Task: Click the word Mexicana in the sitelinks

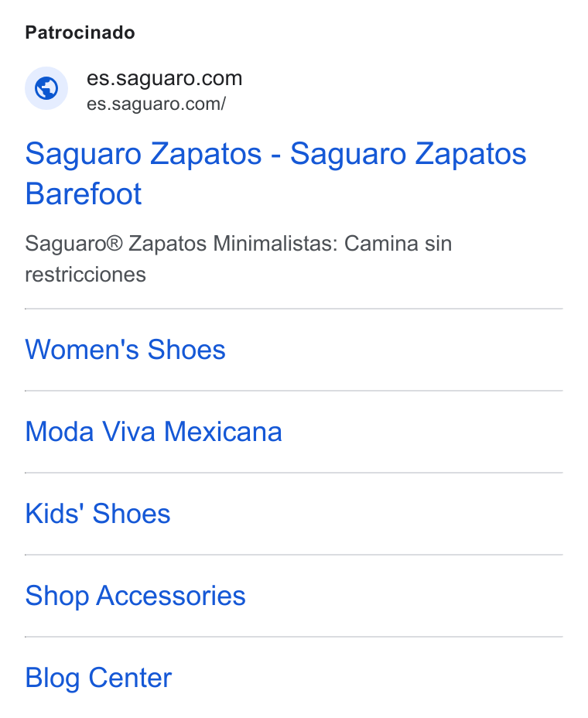Action: [x=223, y=432]
